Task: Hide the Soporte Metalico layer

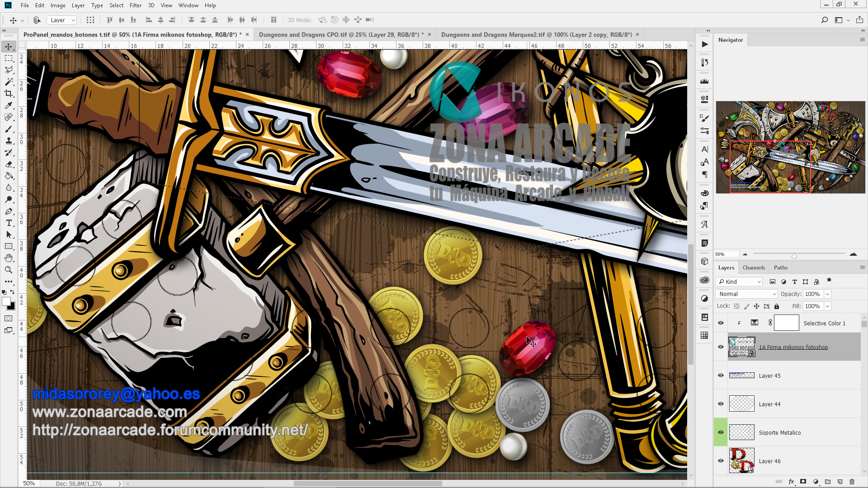Action: pyautogui.click(x=721, y=432)
